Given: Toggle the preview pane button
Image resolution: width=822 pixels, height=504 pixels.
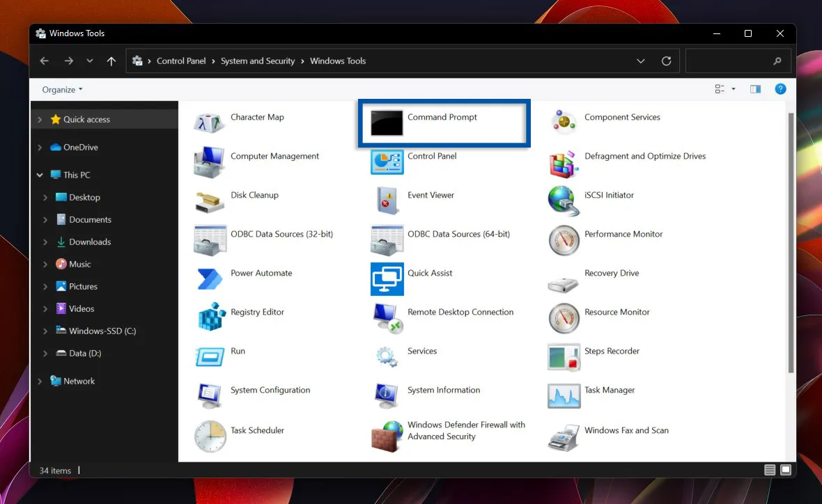Looking at the screenshot, I should [755, 88].
